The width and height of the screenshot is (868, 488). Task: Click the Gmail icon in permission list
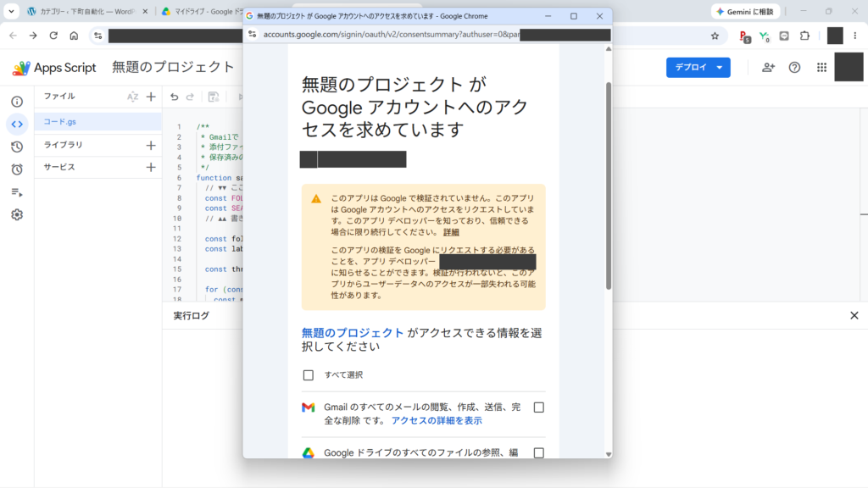(x=309, y=408)
